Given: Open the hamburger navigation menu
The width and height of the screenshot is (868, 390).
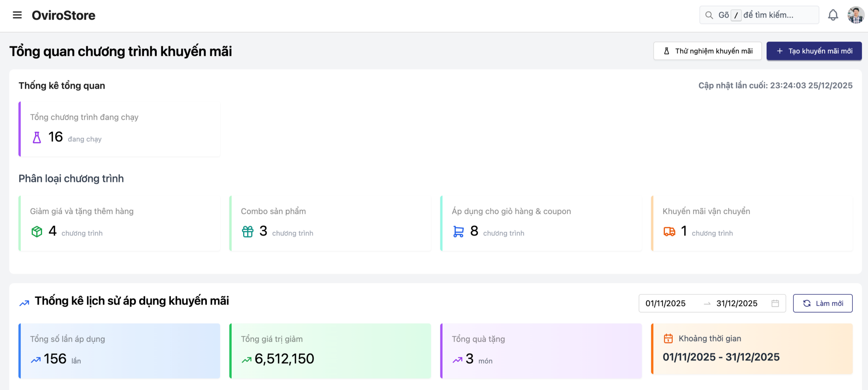Looking at the screenshot, I should click(x=17, y=15).
